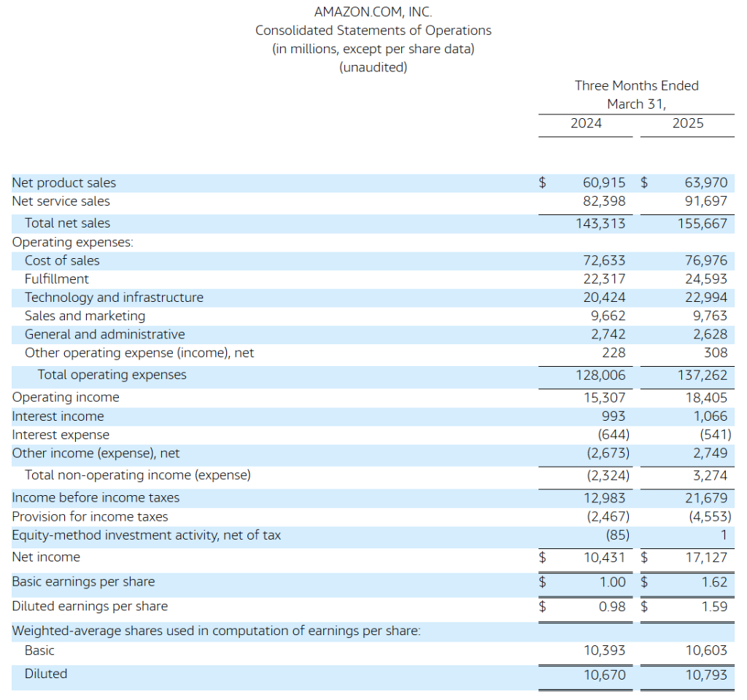Image resolution: width=747 pixels, height=700 pixels.
Task: Click the Diluted earnings per share label
Action: [x=90, y=607]
